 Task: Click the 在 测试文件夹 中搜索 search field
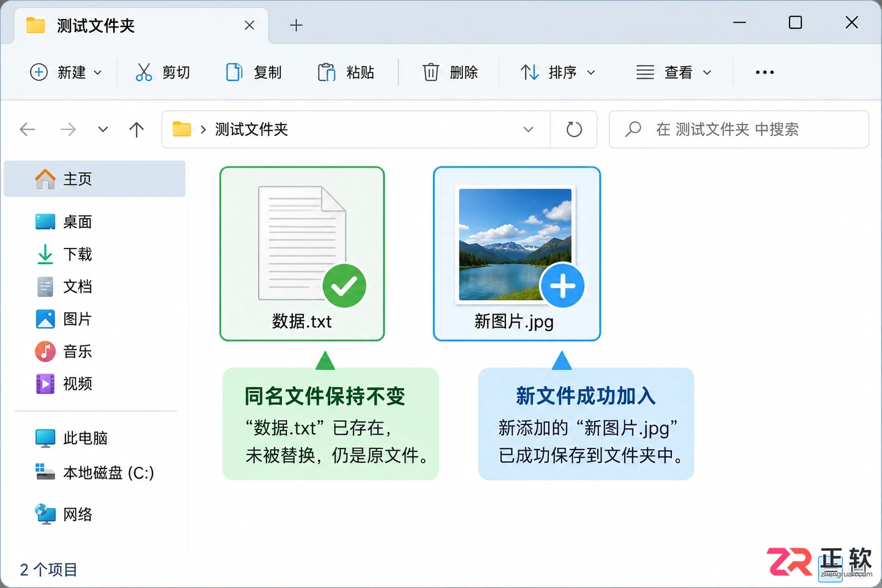(x=739, y=129)
